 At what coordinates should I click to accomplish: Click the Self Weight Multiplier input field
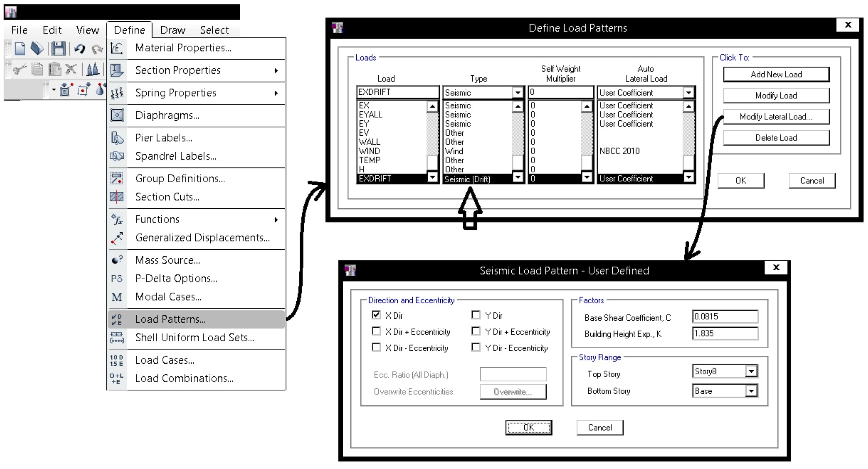click(x=561, y=92)
